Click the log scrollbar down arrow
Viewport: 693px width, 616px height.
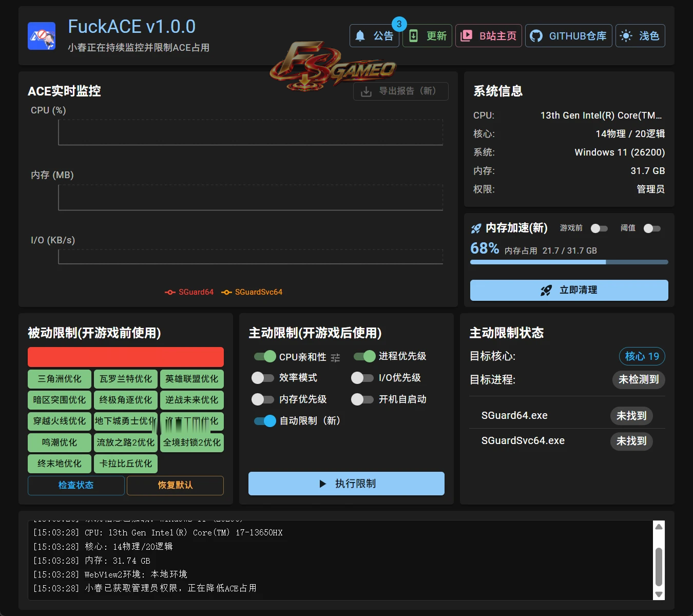[x=659, y=594]
